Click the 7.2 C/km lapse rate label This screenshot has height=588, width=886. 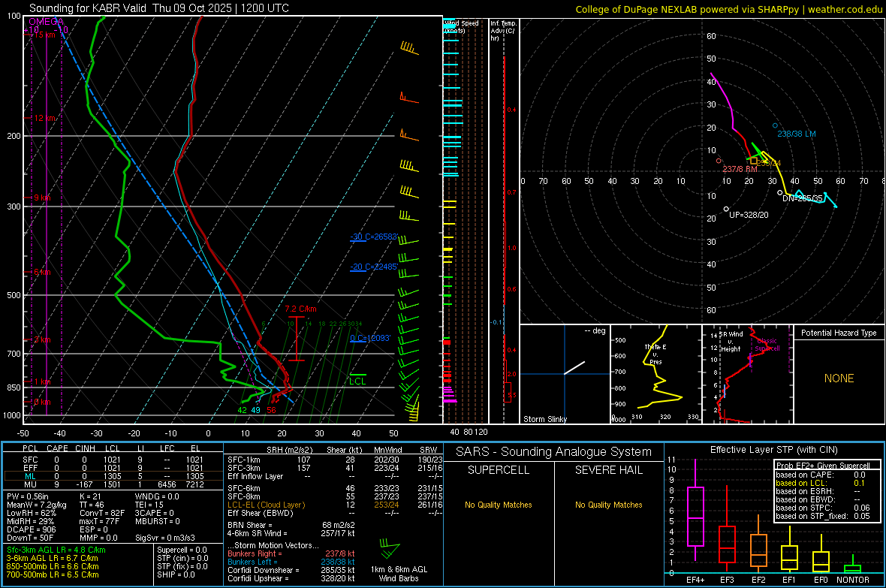click(300, 309)
